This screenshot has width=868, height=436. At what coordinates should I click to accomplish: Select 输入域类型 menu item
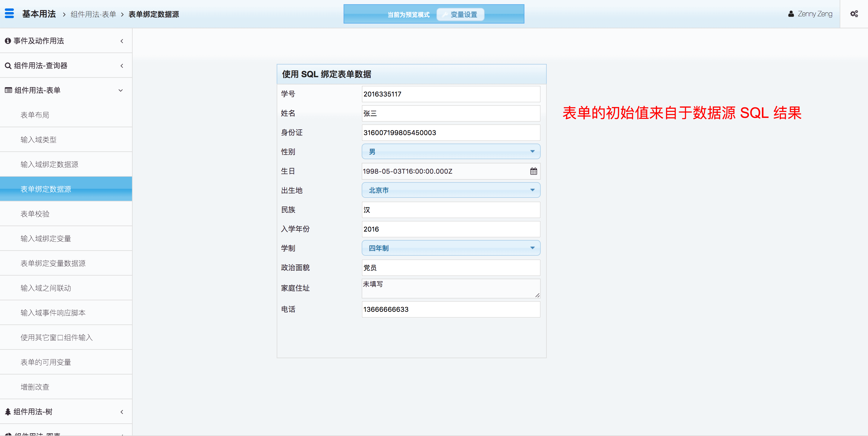(x=38, y=140)
